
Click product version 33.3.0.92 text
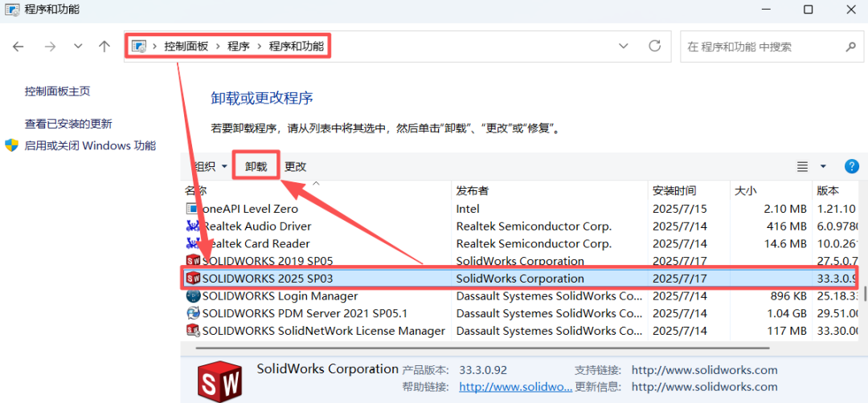click(483, 370)
